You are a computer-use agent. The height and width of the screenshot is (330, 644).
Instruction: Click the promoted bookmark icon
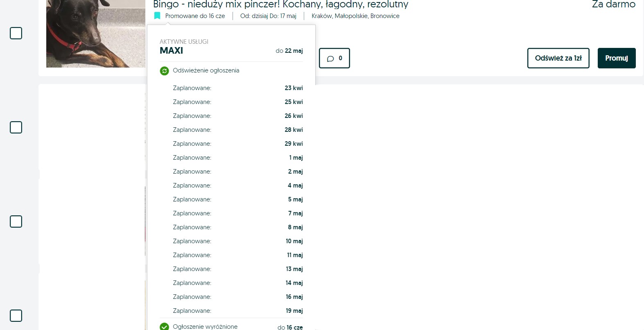(x=157, y=16)
